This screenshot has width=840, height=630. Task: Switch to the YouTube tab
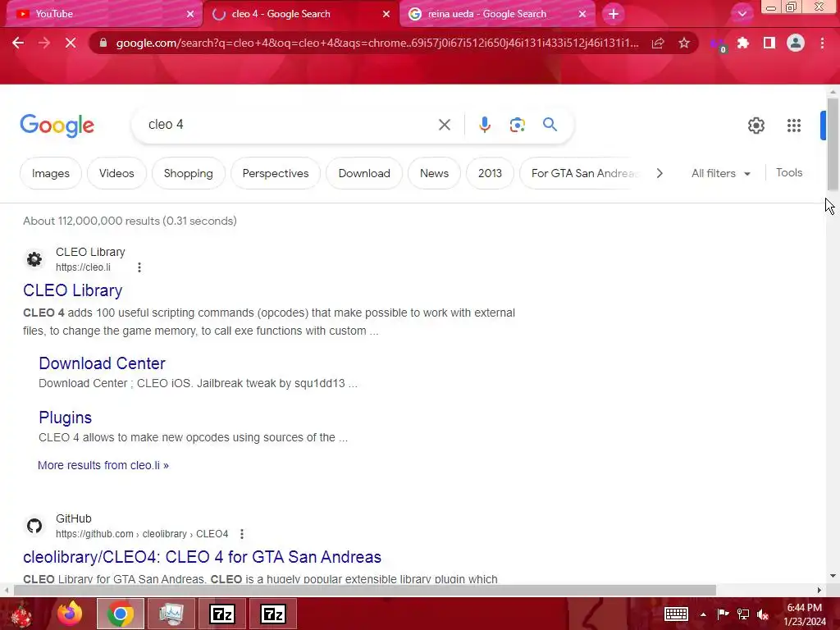(x=102, y=14)
